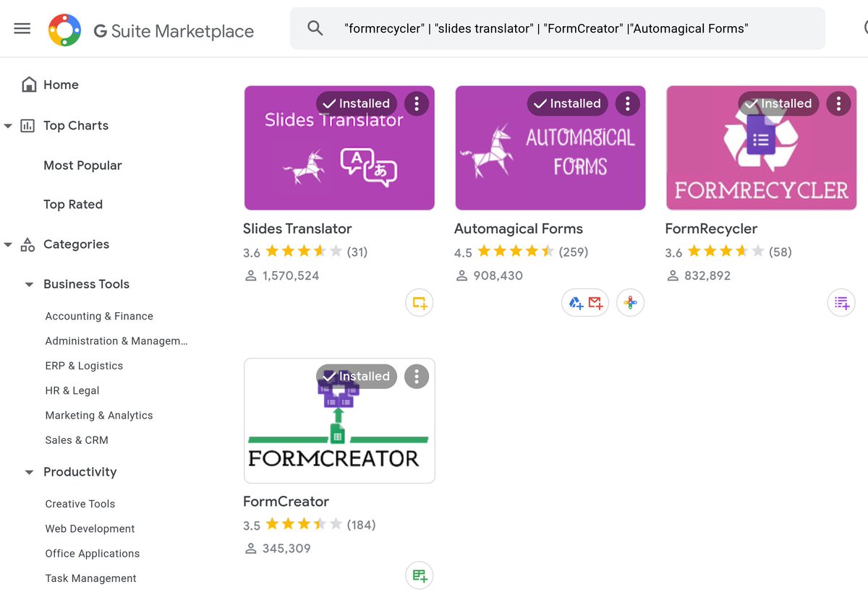This screenshot has width=868, height=605.
Task: Open Administration & Management category
Action: (116, 340)
